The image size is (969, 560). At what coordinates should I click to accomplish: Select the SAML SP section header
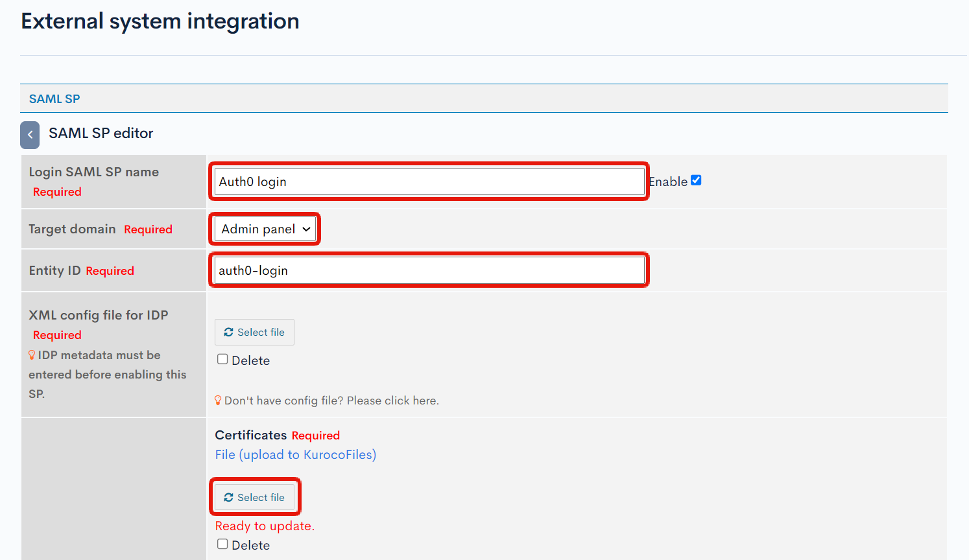(54, 99)
